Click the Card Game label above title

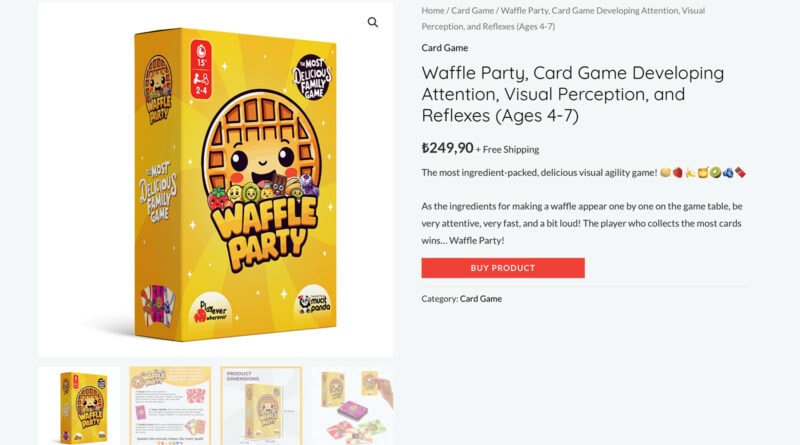pos(444,47)
